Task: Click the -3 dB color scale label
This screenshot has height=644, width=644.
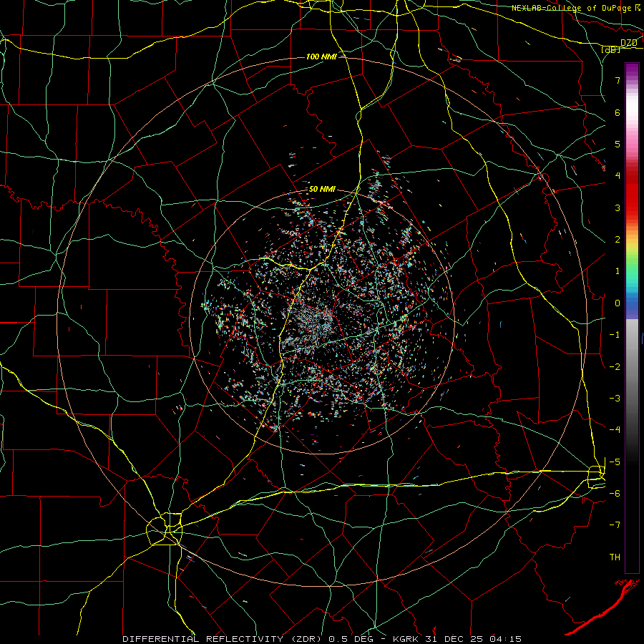Action: click(x=615, y=398)
